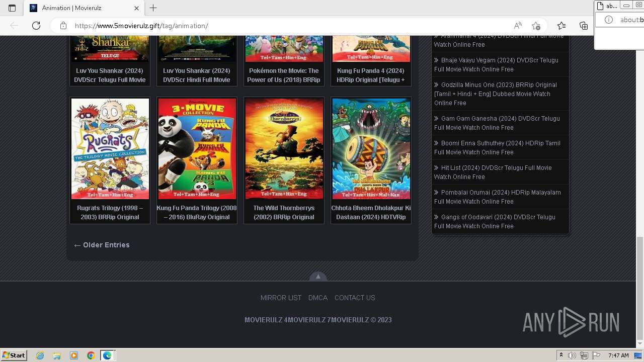Click the address bar URL
Screen dimensions: 644x362
[141, 26]
